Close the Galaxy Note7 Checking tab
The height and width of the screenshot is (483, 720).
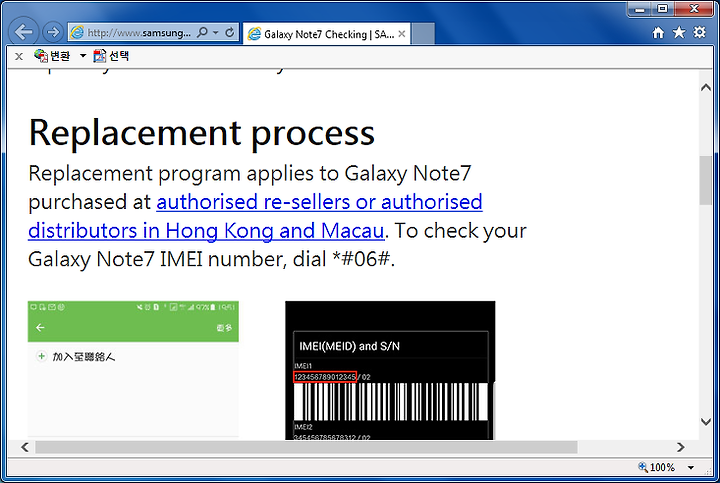point(402,34)
